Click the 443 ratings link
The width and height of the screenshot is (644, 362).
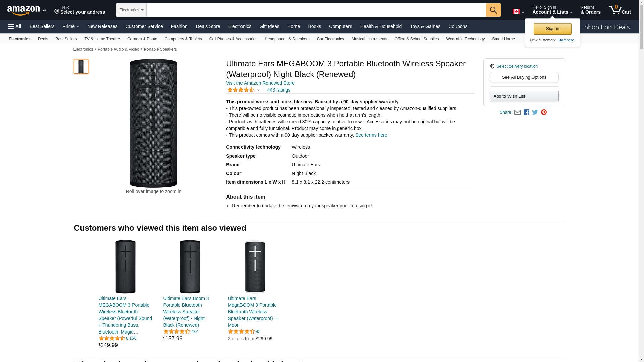279,90
